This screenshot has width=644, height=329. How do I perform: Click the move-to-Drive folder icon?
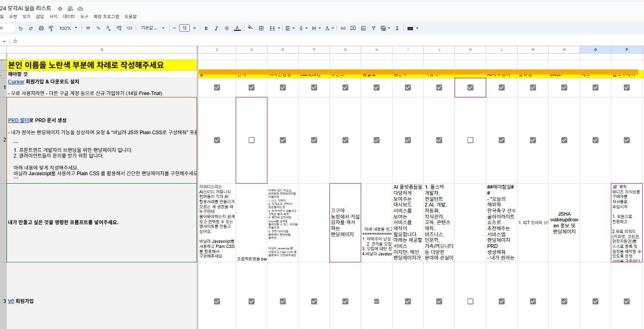[x=70, y=8]
